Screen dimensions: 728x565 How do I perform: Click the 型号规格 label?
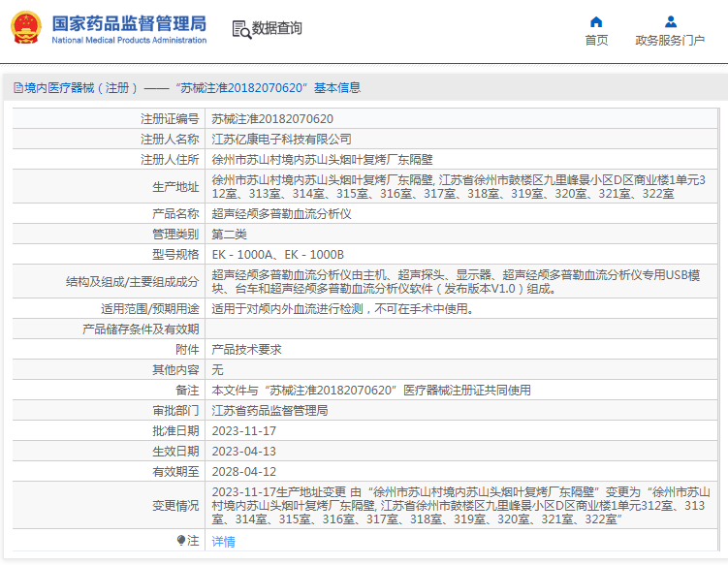tap(175, 255)
